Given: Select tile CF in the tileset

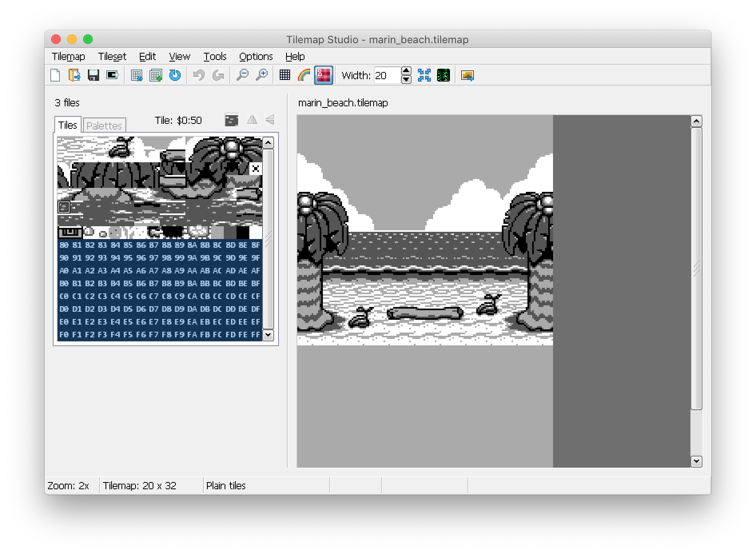Looking at the screenshot, I should coord(256,296).
